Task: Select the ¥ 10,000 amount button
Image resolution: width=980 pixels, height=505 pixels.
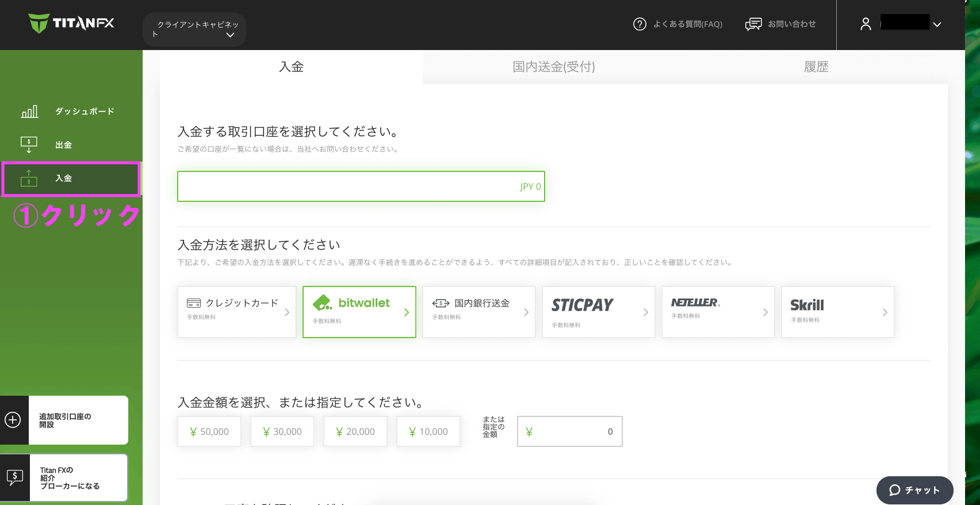Action: (x=428, y=431)
